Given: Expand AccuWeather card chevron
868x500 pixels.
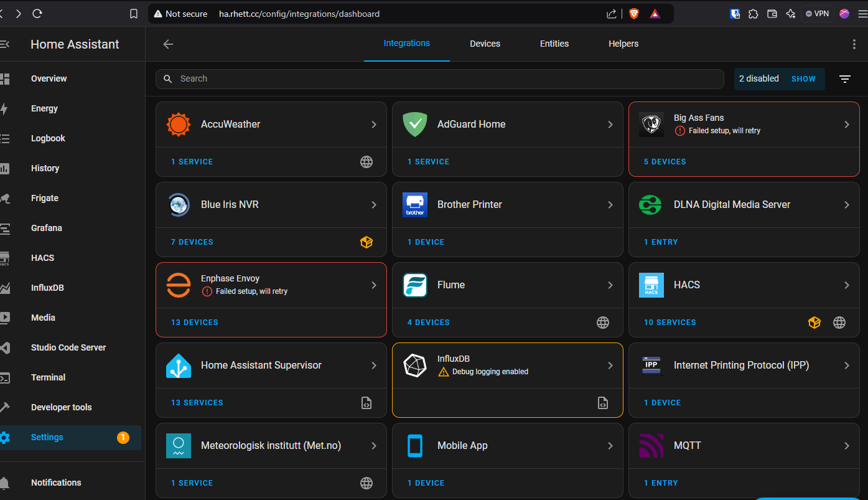Looking at the screenshot, I should tap(374, 125).
